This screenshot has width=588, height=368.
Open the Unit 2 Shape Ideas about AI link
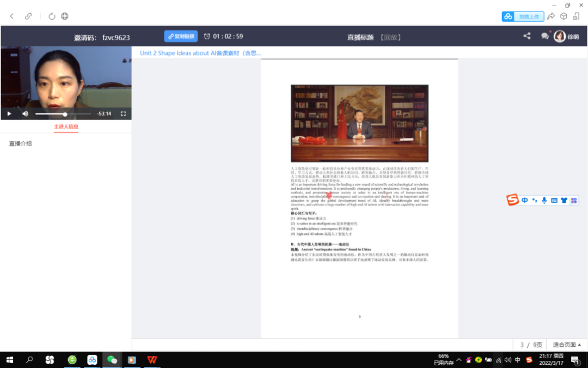(x=201, y=53)
